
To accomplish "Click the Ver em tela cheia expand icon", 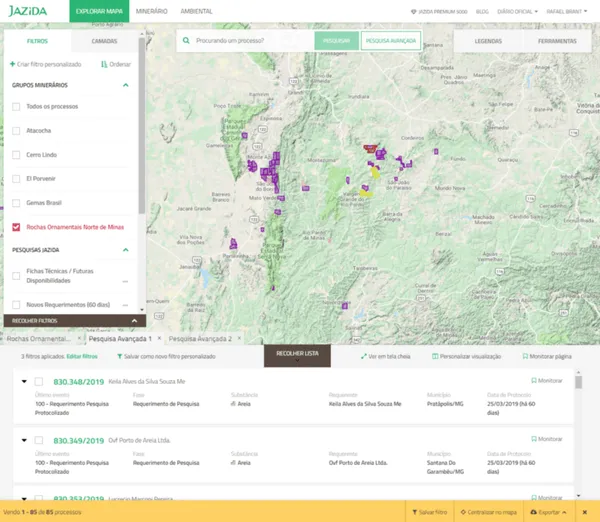I will coord(364,356).
